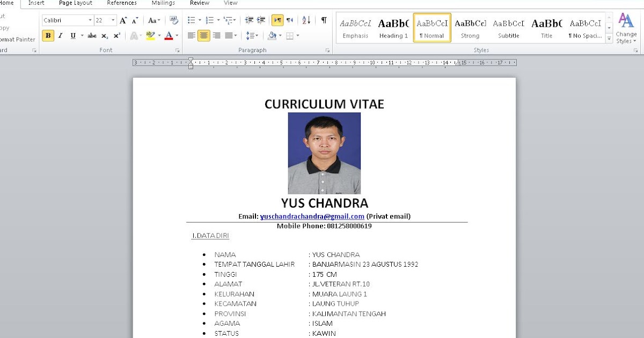
Task: Switch to the Mailings tab
Action: pyautogui.click(x=163, y=3)
